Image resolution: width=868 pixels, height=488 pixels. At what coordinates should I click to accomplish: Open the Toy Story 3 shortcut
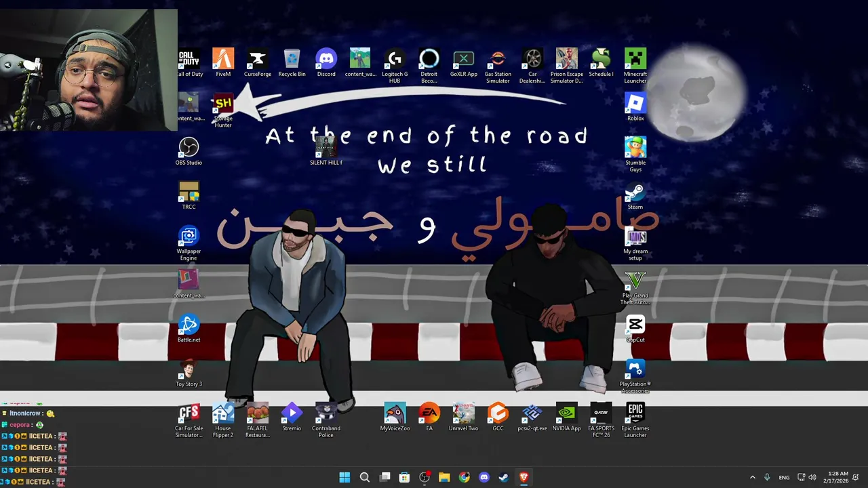[x=189, y=373]
